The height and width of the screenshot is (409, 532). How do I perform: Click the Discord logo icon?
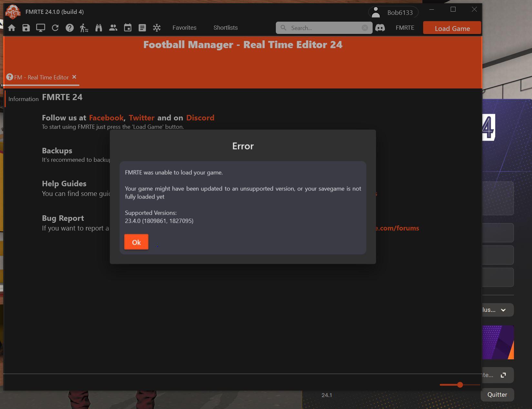click(380, 28)
